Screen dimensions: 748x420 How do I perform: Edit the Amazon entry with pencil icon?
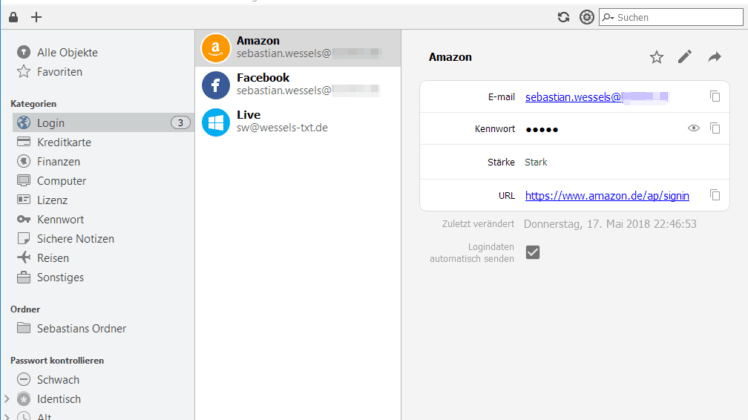pyautogui.click(x=685, y=57)
